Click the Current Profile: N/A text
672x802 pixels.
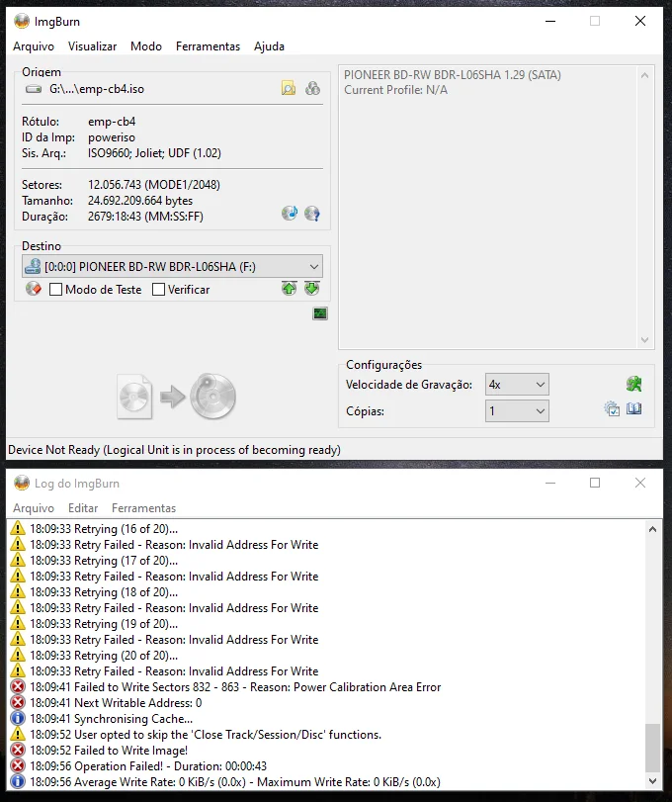[x=395, y=90]
